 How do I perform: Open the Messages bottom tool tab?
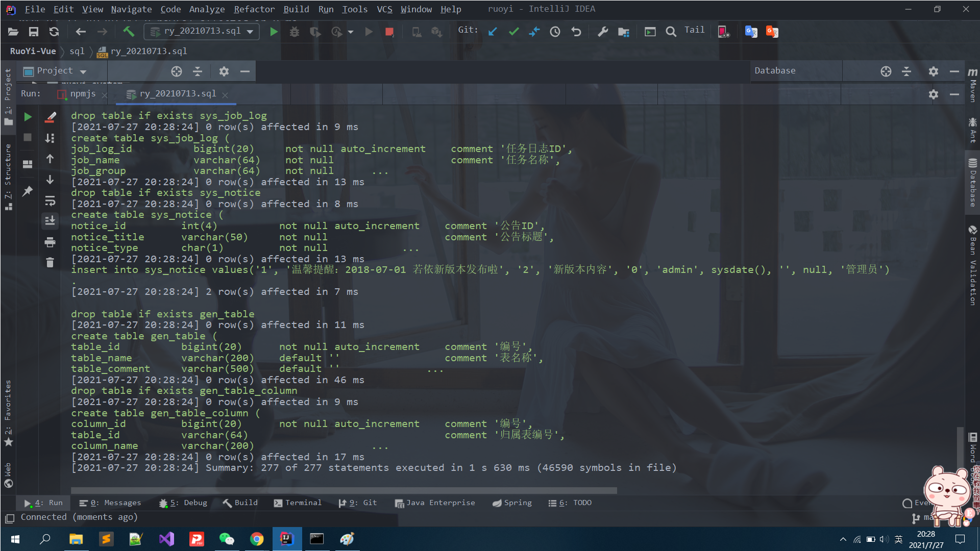pos(110,503)
